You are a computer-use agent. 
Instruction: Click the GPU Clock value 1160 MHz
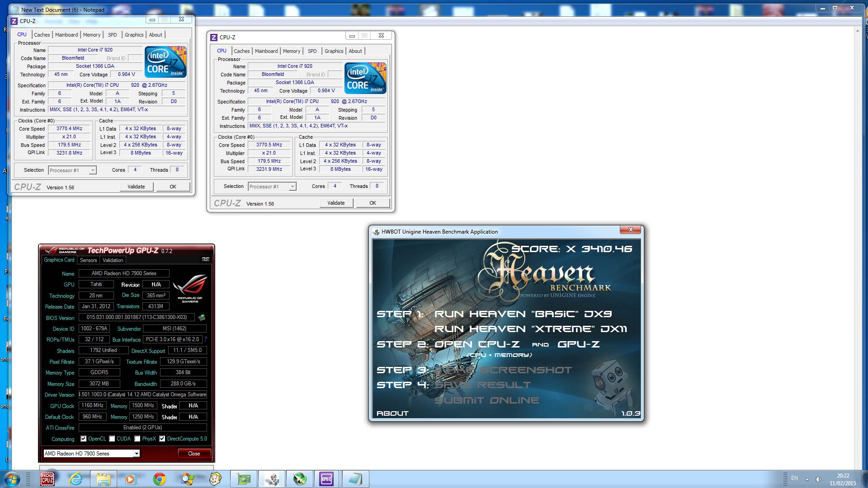93,405
